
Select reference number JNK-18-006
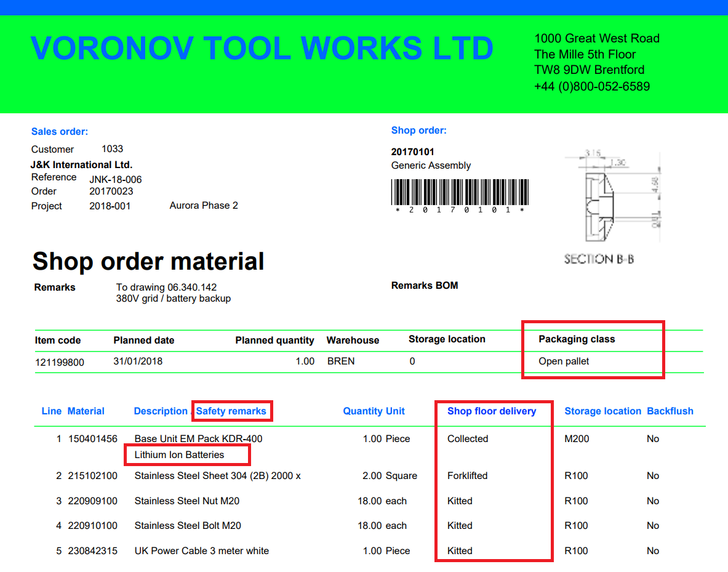116,180
